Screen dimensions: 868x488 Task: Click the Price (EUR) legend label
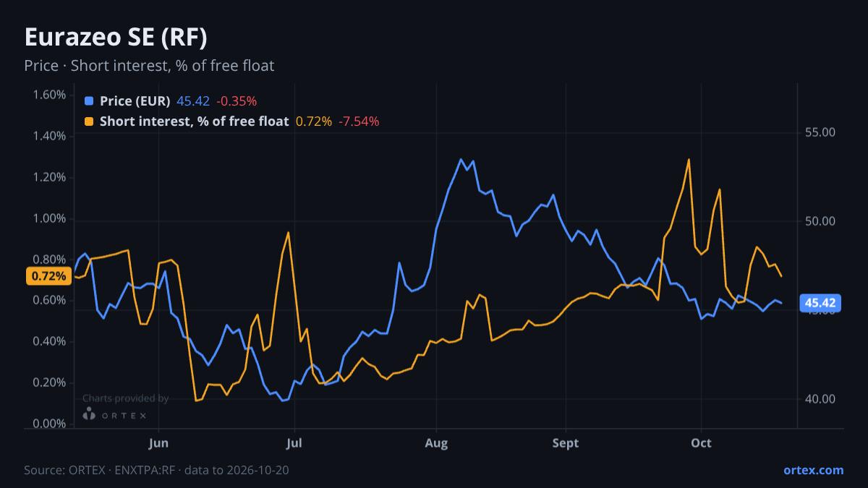point(135,101)
